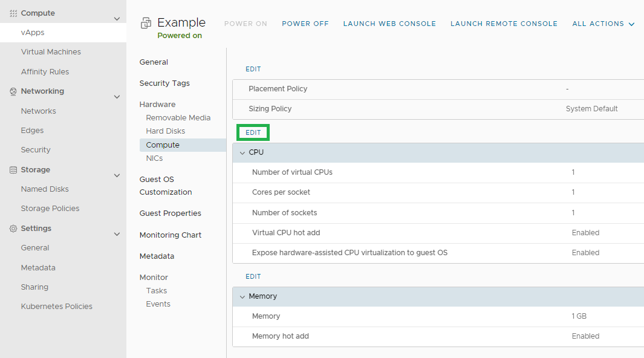
Task: Go to Virtual Machines in sidebar
Action: (x=51, y=52)
